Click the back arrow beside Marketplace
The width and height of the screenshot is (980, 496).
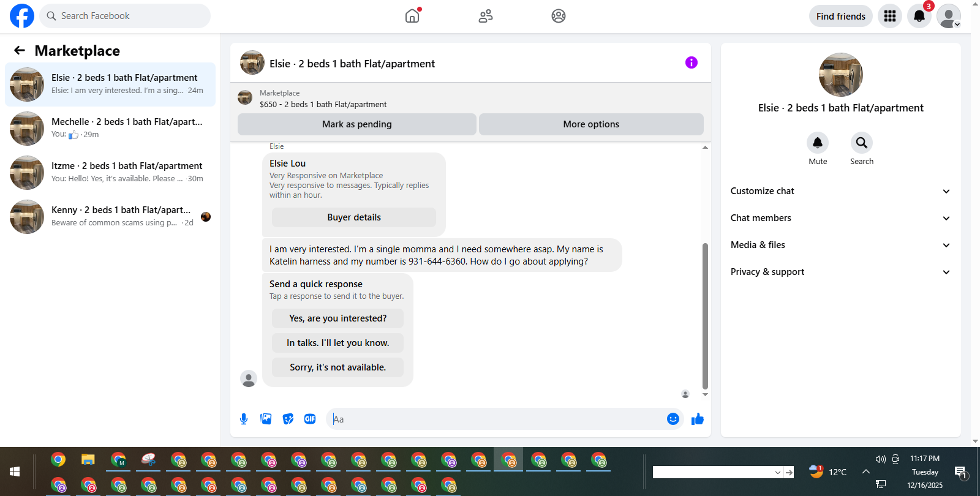(x=20, y=50)
